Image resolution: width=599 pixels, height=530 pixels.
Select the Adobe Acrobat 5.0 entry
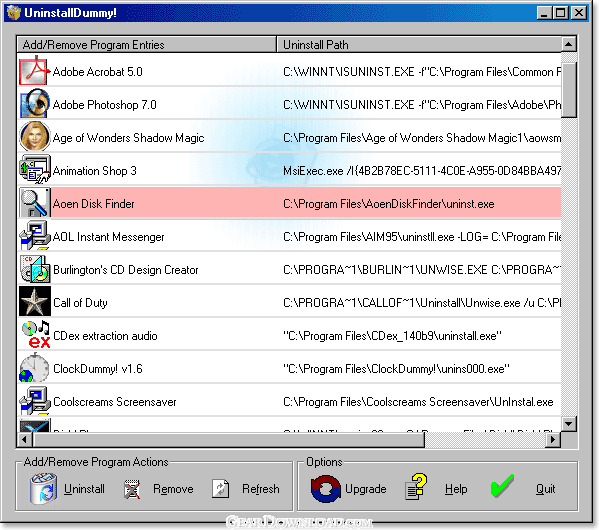[x=290, y=71]
